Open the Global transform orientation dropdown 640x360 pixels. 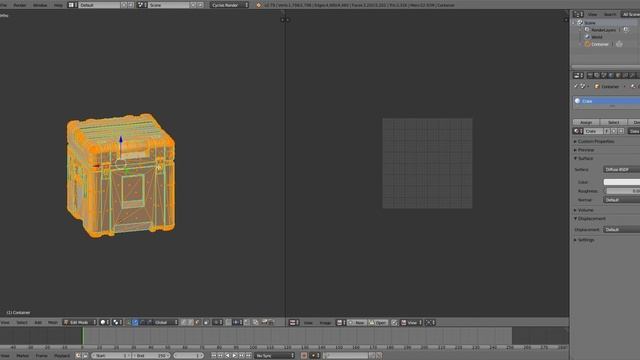[x=166, y=322]
